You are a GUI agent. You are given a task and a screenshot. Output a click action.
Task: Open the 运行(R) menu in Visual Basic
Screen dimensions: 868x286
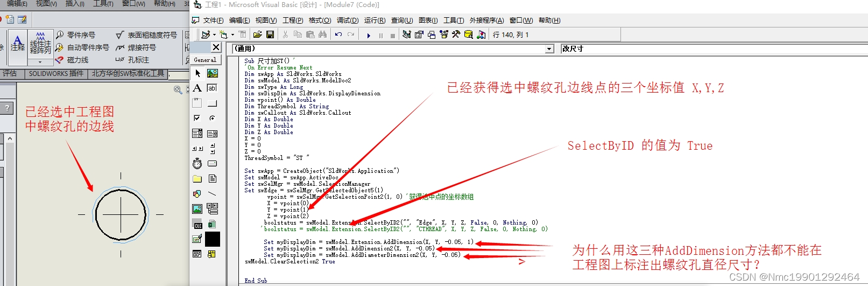tap(375, 20)
